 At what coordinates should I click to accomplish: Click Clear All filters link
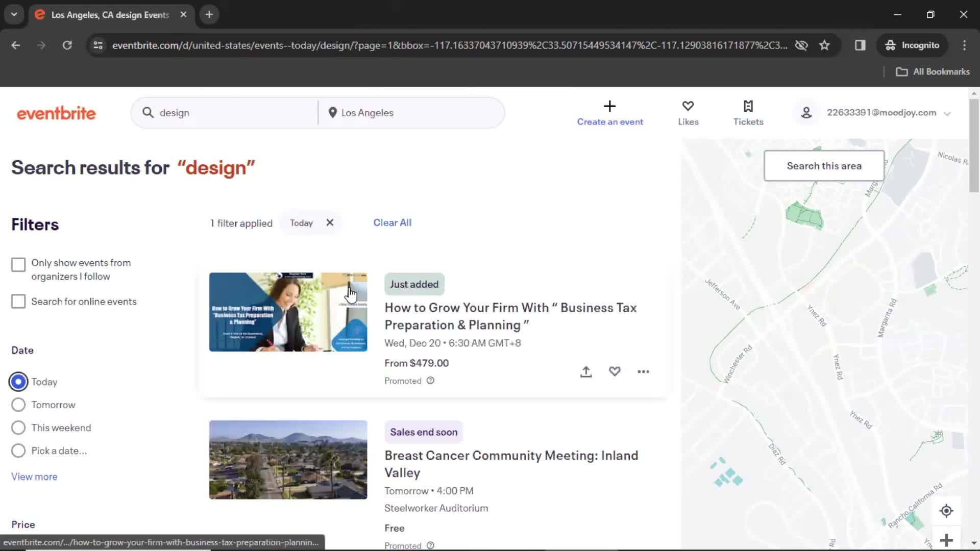point(392,223)
